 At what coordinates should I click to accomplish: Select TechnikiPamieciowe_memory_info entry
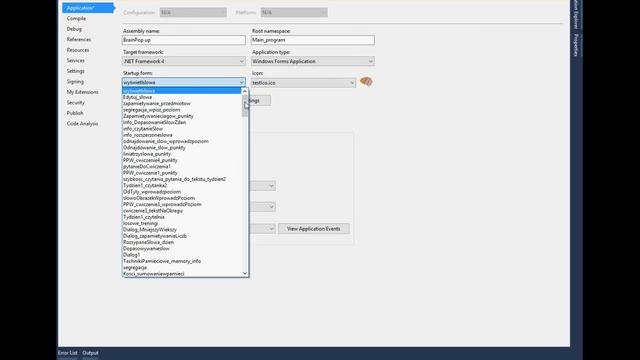click(182, 261)
